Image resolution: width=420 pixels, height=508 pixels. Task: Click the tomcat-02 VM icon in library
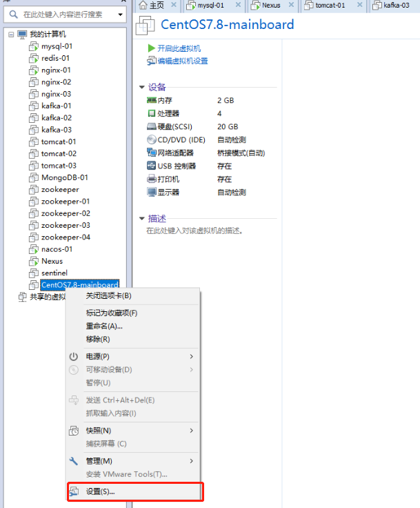tap(33, 154)
